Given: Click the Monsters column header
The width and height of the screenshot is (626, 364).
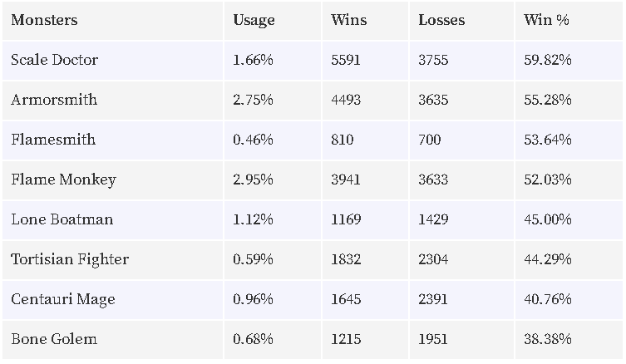Looking at the screenshot, I should click(x=44, y=20).
